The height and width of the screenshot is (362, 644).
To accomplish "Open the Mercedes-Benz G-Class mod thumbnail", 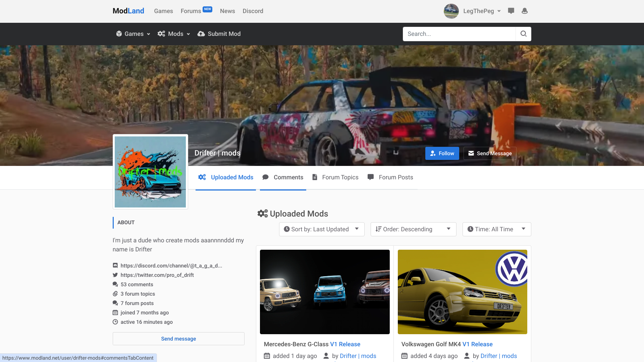I will pyautogui.click(x=325, y=292).
